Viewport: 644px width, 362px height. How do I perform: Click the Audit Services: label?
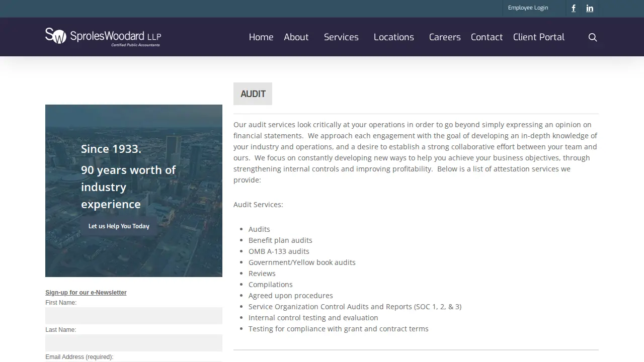[258, 205]
